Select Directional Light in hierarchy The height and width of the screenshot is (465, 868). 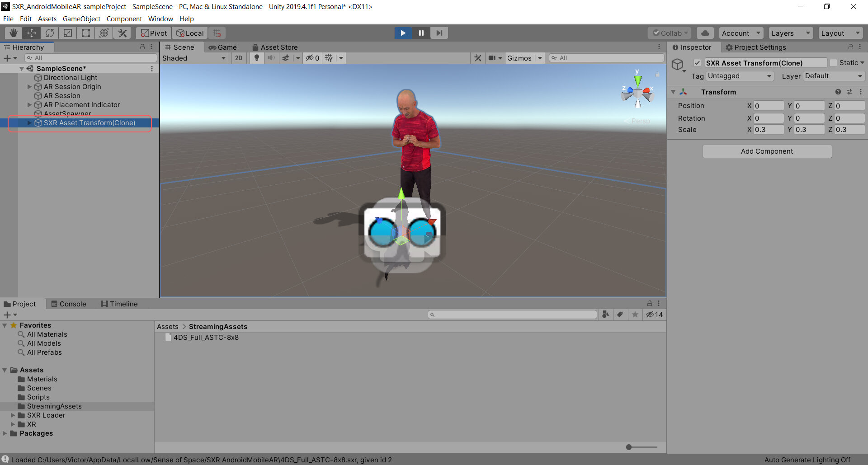[70, 78]
